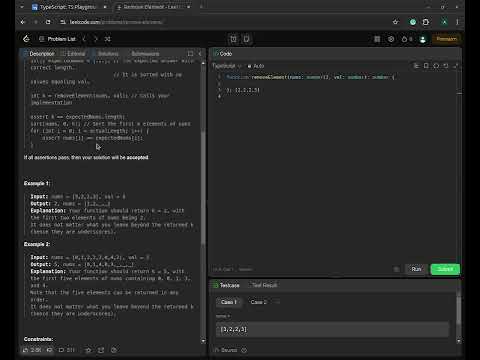Add a new test case with plus
This screenshot has width=480, height=360.
(x=277, y=302)
